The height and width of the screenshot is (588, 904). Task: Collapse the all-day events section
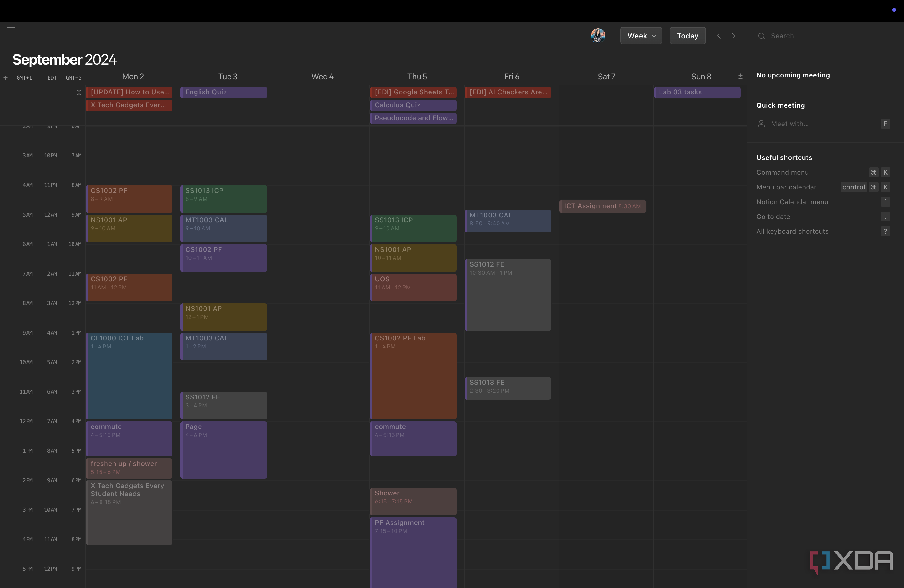79,92
